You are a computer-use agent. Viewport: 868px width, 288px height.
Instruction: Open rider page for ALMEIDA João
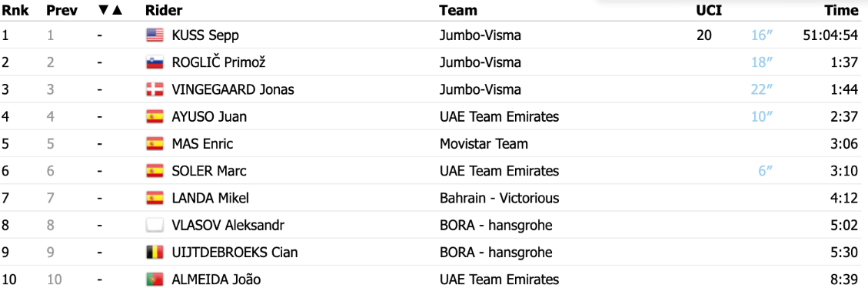217,280
